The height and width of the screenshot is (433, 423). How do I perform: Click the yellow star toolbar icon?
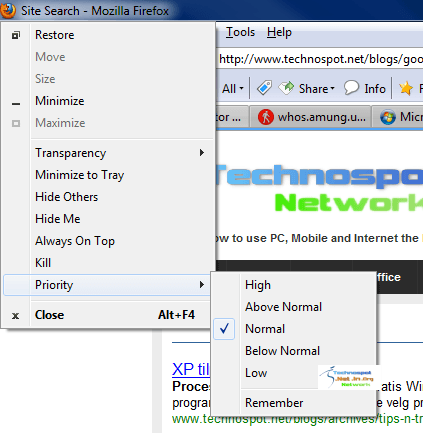click(406, 88)
